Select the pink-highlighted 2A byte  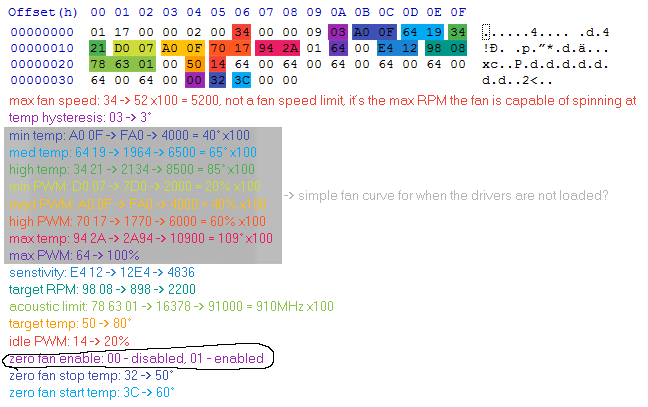click(290, 48)
